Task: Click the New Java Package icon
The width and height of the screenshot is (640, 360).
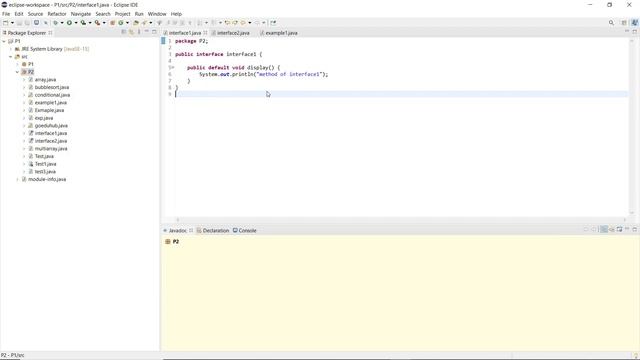Action: tap(113, 23)
